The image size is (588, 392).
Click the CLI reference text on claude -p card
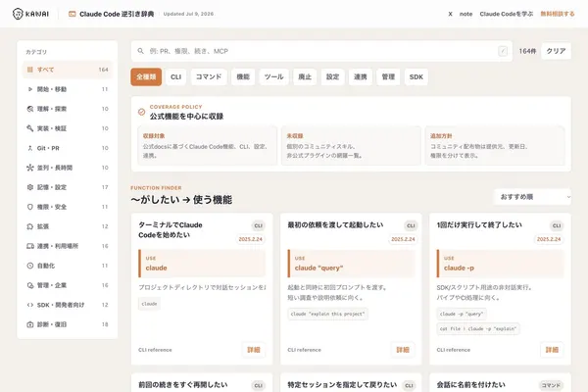[454, 350]
